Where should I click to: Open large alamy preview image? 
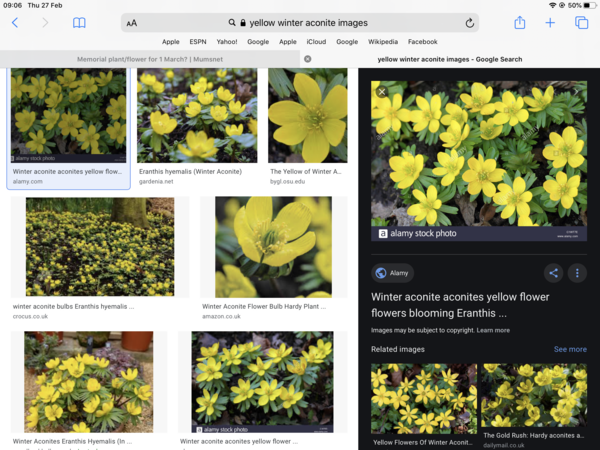point(479,161)
